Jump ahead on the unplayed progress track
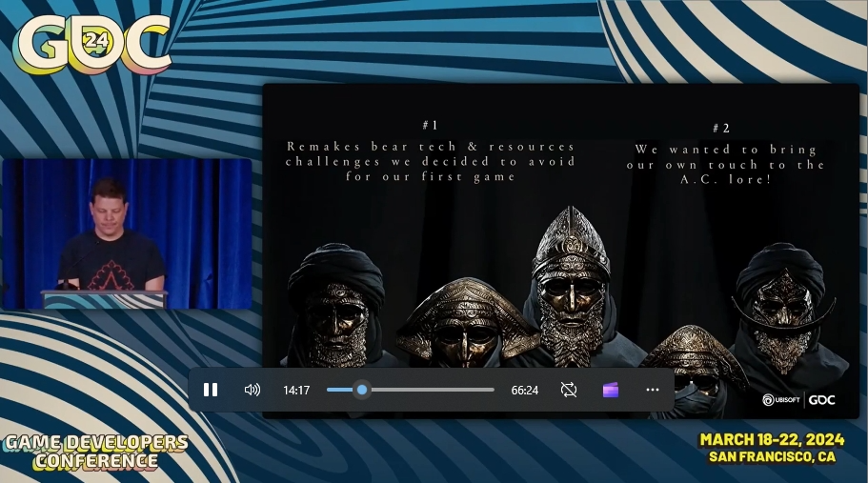Screen dimensions: 868x483 pos(432,390)
